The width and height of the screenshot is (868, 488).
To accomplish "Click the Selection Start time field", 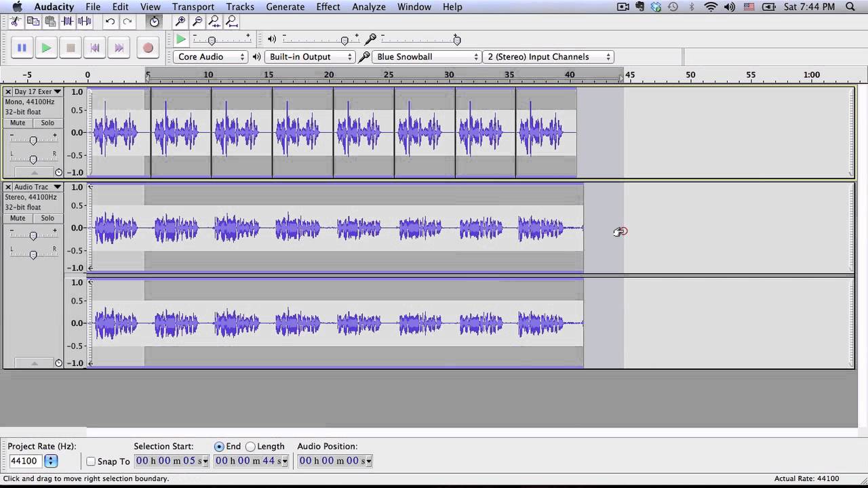I will pyautogui.click(x=172, y=461).
